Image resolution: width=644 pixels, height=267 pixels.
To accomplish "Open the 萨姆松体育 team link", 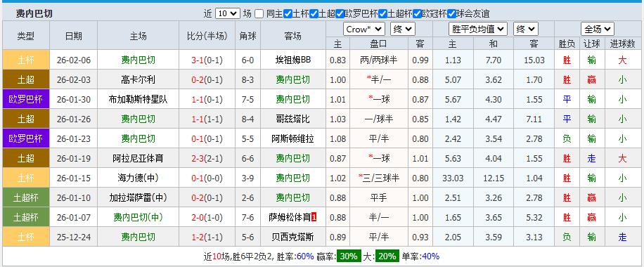I will pos(290,218).
